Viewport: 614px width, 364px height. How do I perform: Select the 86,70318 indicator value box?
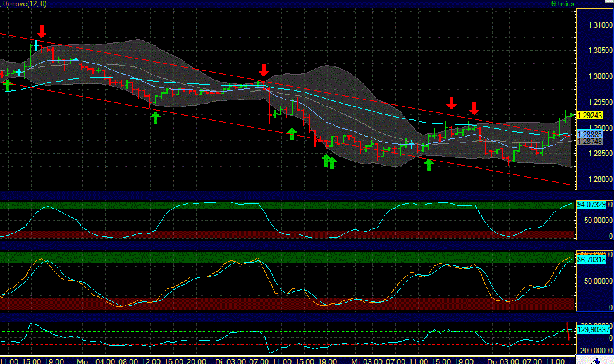click(592, 259)
